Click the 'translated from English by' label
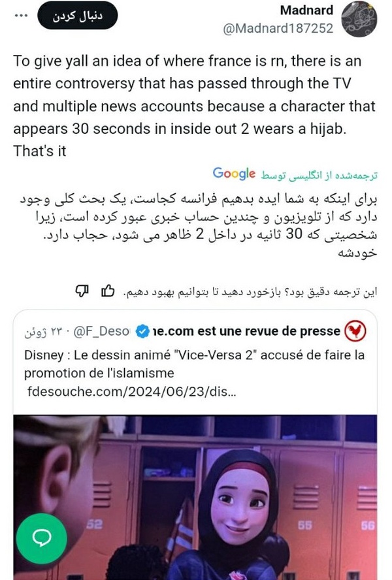 pos(319,175)
